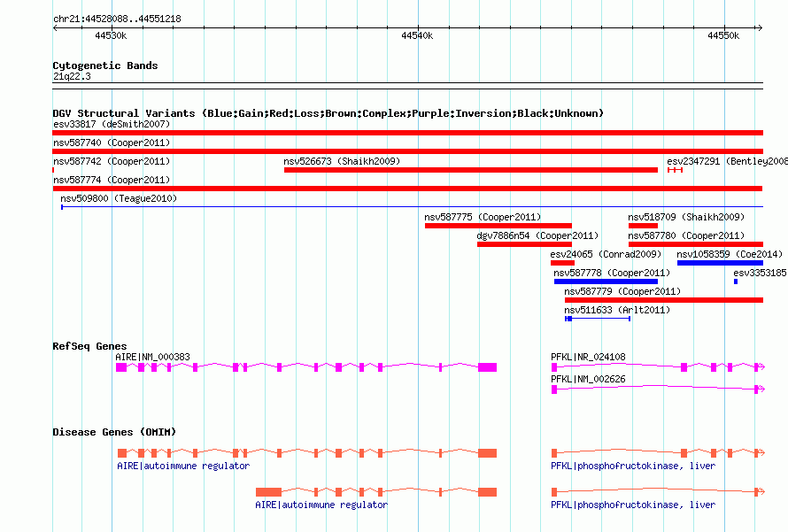Viewport: 788px width, 532px height.
Task: Click the esv3353185 variant label
Action: (760, 273)
